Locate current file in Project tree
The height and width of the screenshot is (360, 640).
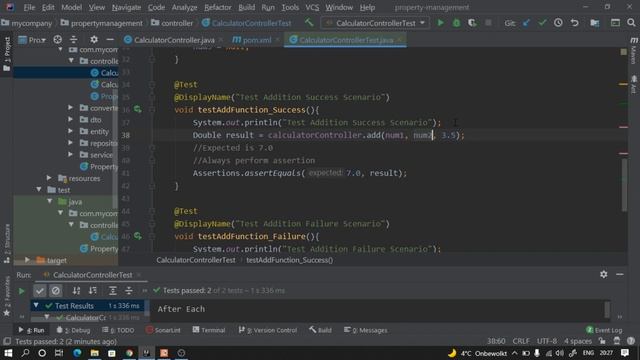point(58,40)
